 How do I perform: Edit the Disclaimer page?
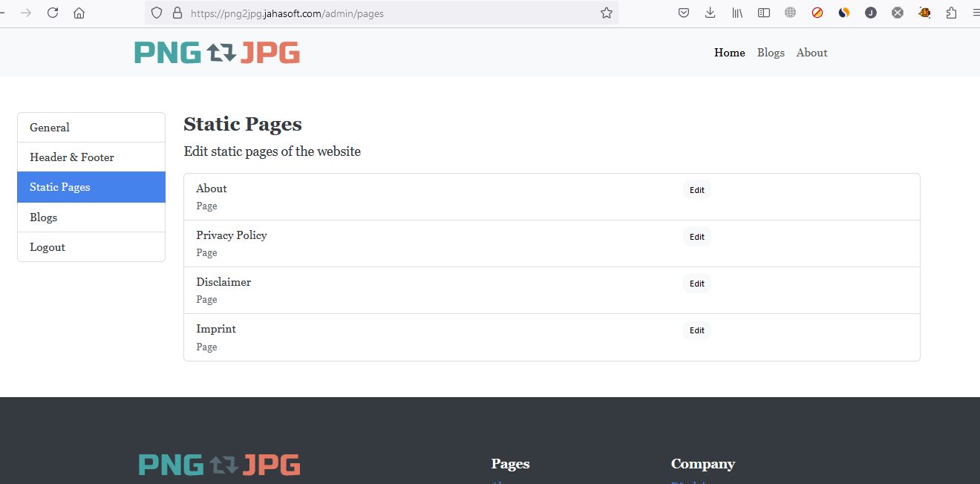696,284
